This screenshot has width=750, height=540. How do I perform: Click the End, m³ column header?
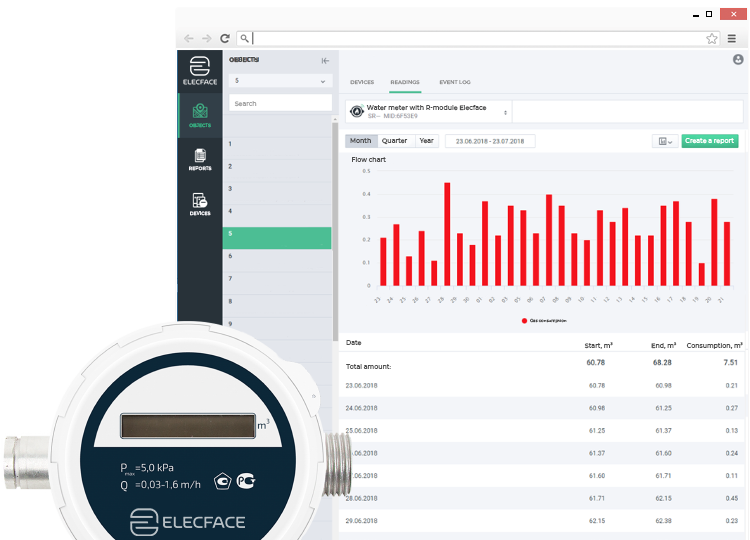click(663, 345)
